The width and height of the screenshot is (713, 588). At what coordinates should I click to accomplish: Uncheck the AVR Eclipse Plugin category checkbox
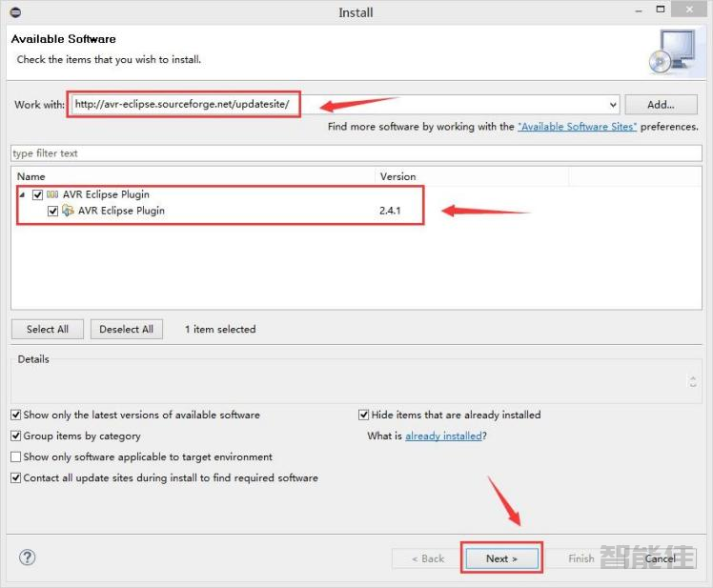point(37,194)
